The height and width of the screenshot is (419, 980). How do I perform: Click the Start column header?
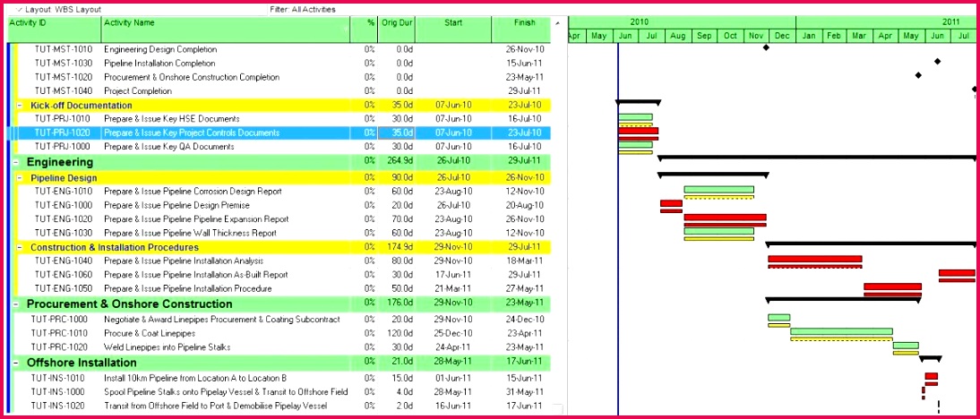(x=453, y=30)
